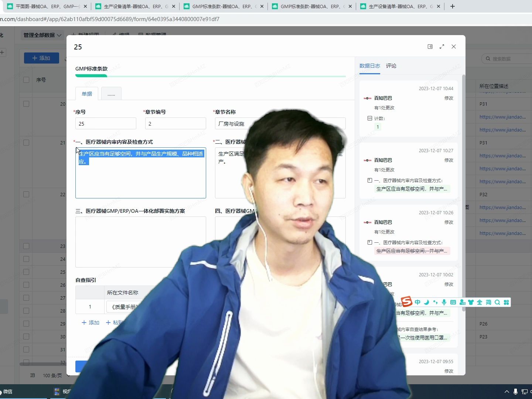The image size is (532, 399).
Task: Open the Sogou skin/appearance settings
Action: pos(471,302)
